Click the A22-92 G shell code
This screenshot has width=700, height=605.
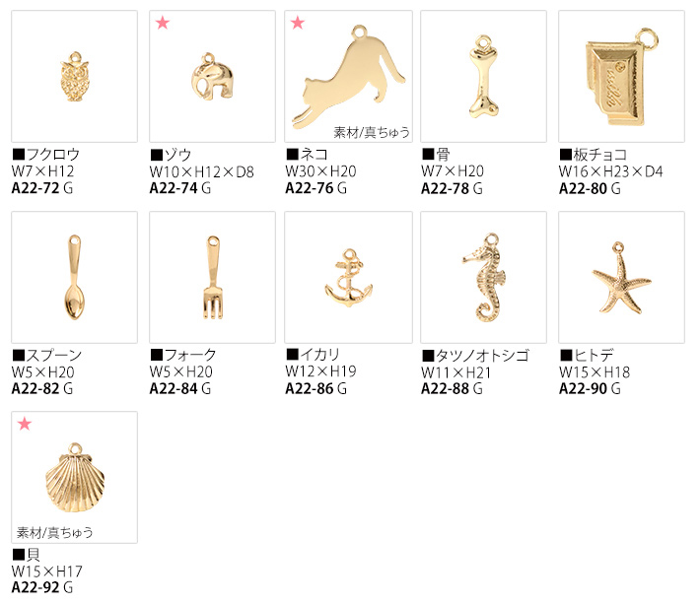42,587
